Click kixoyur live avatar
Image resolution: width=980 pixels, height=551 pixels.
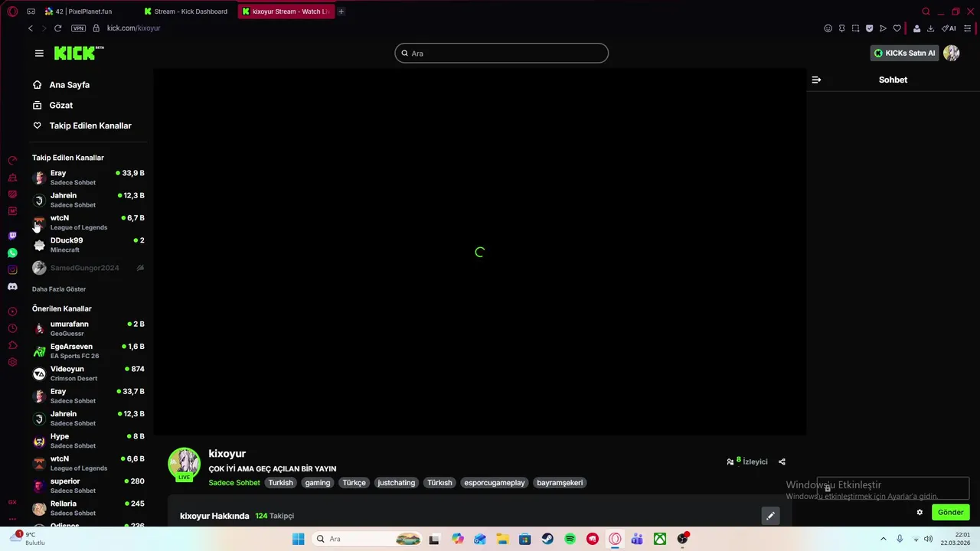pos(184,464)
